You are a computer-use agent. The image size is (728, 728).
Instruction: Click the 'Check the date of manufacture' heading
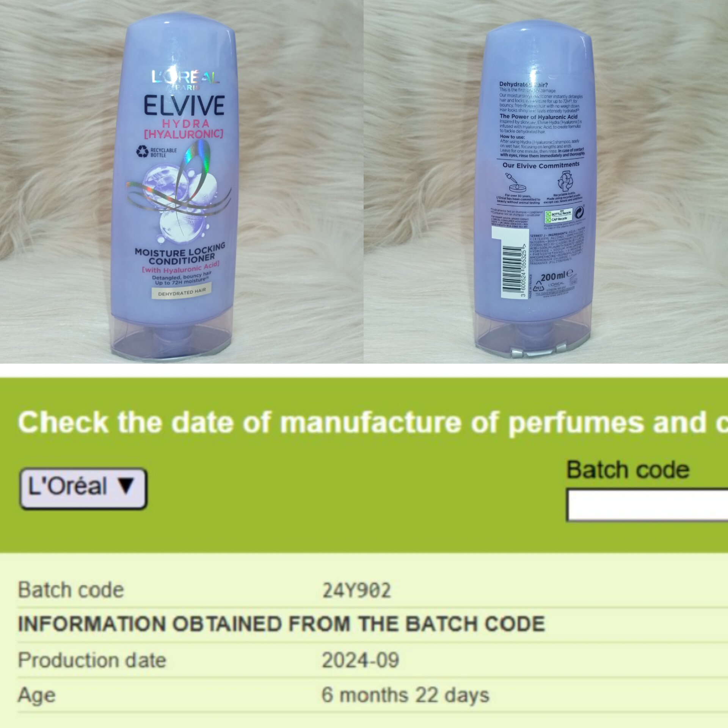point(373,422)
